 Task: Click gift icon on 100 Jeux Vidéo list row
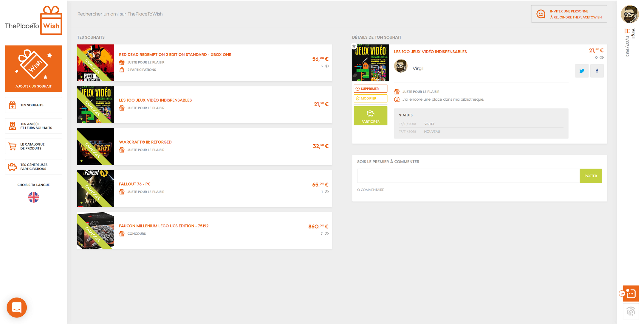(122, 108)
